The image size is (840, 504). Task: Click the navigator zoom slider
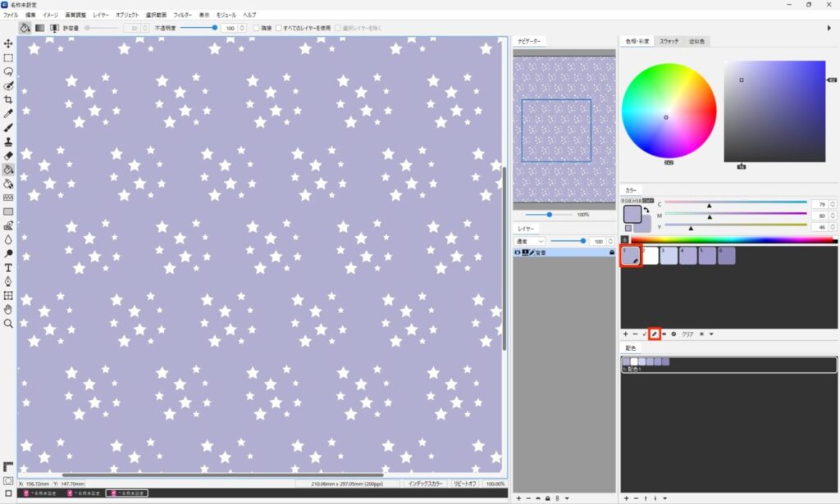tap(549, 215)
